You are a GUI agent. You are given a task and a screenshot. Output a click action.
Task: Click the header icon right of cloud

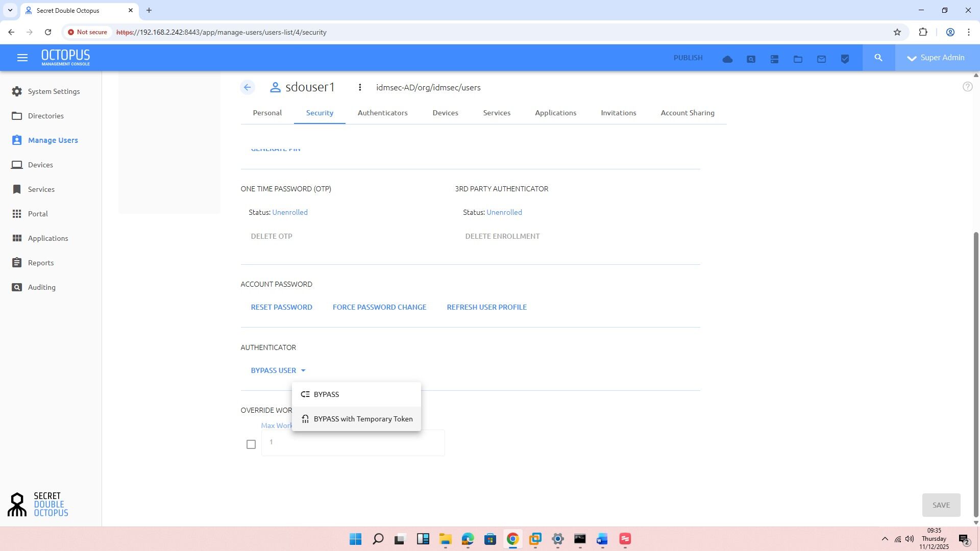pyautogui.click(x=751, y=59)
